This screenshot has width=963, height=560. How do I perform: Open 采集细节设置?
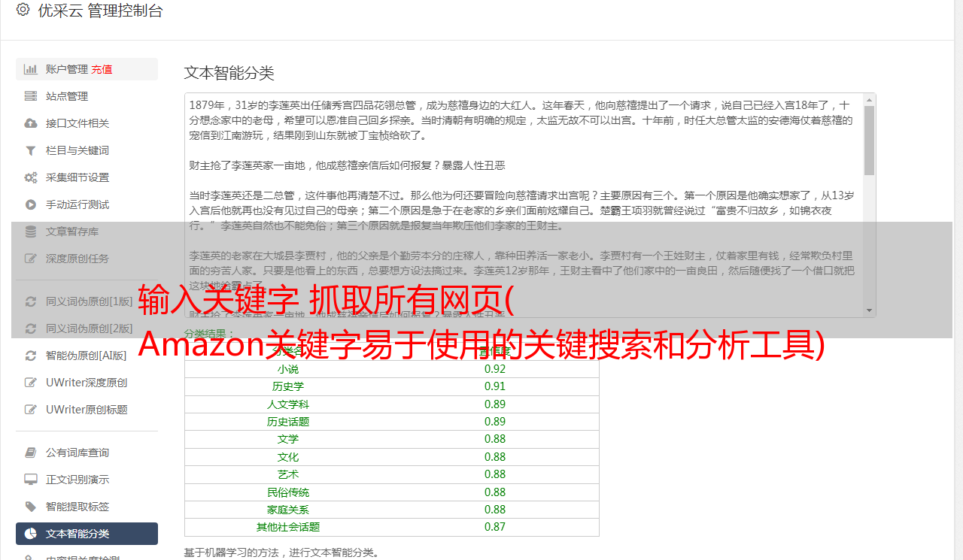87,177
